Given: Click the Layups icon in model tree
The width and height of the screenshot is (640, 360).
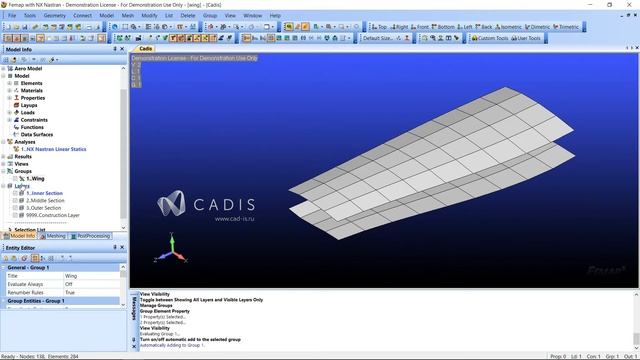Looking at the screenshot, I should (x=16, y=105).
